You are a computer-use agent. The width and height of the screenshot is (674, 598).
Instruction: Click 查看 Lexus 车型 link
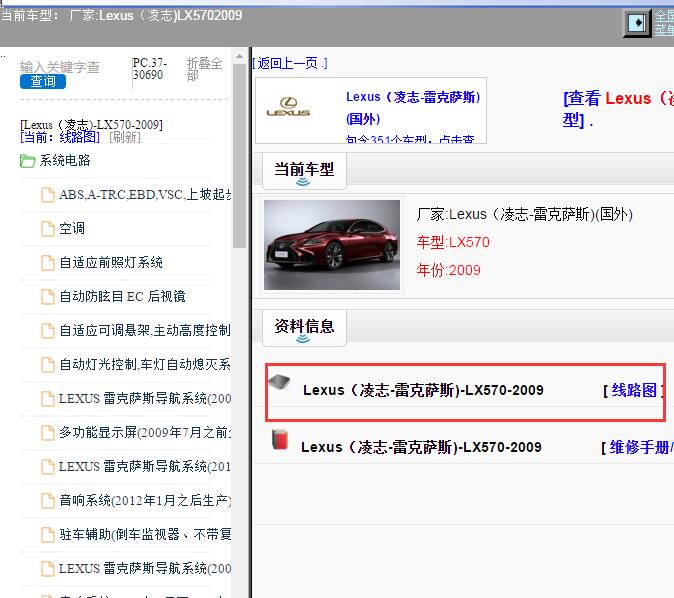[x=618, y=109]
